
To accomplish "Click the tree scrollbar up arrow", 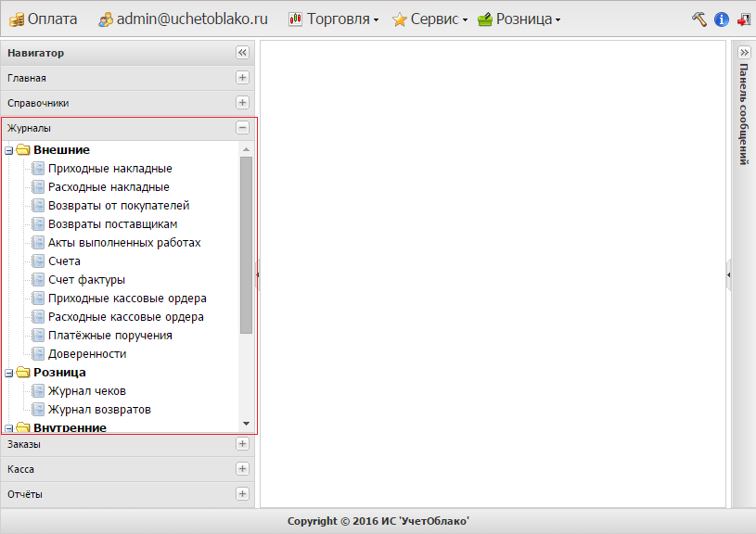I will point(247,149).
